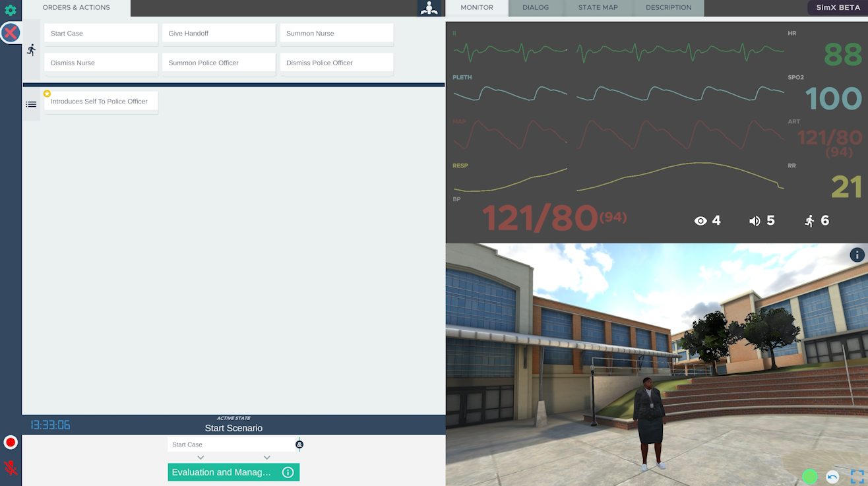Expand the left chevron under Start Case
Screen dimensions: 868x486
click(201, 458)
